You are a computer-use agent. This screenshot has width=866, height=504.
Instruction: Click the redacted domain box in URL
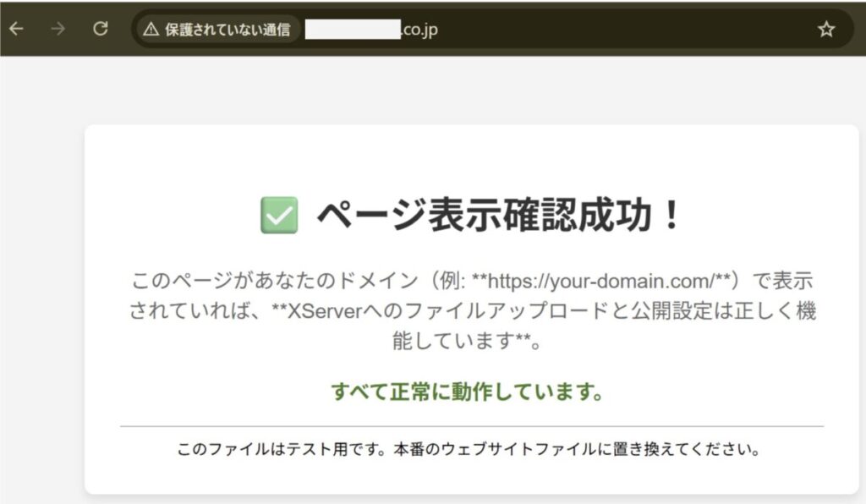coord(352,30)
